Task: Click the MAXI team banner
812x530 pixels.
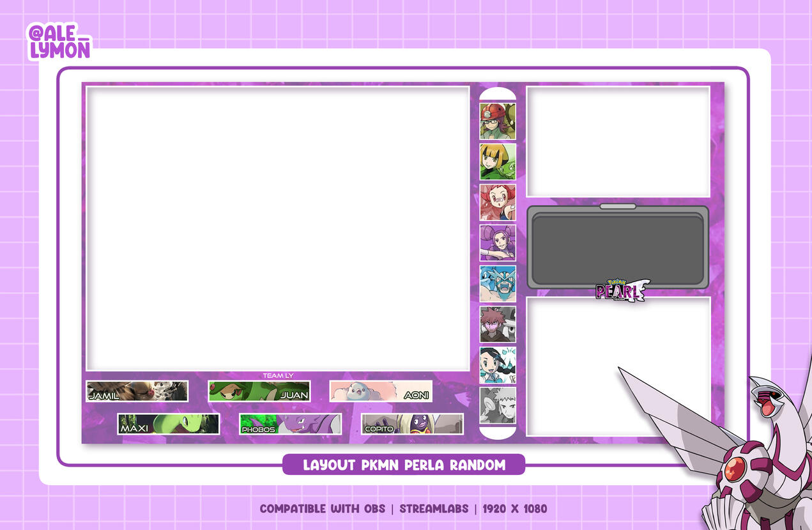Action: 169,424
